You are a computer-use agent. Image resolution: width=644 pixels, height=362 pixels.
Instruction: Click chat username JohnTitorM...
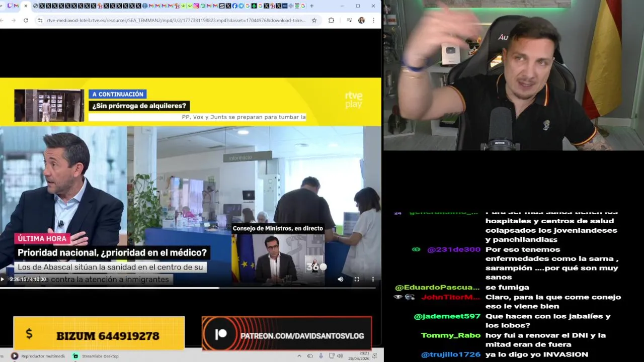(x=450, y=297)
